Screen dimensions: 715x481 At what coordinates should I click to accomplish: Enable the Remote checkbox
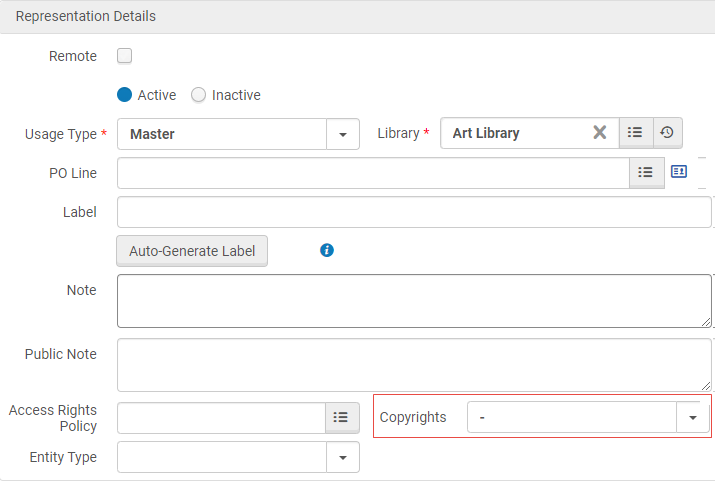coord(125,56)
